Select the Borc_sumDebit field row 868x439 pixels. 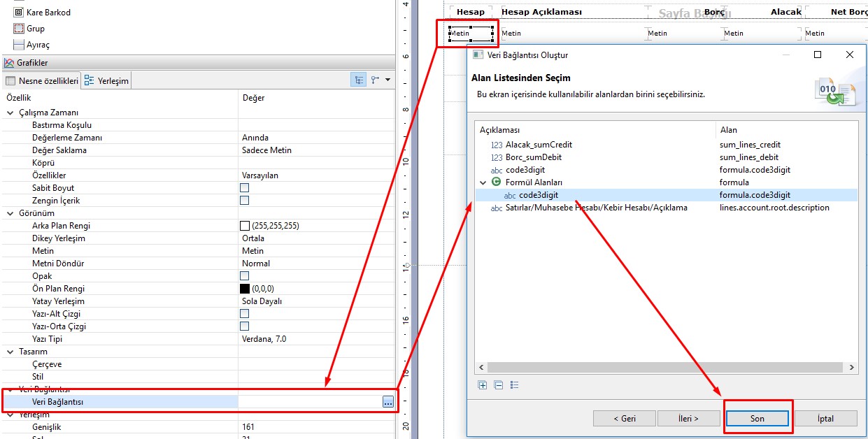pyautogui.click(x=533, y=157)
